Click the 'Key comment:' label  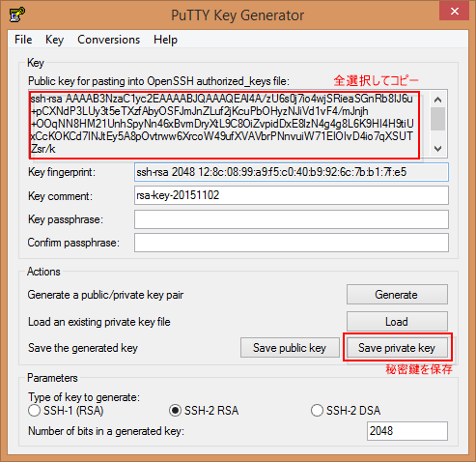click(x=60, y=196)
